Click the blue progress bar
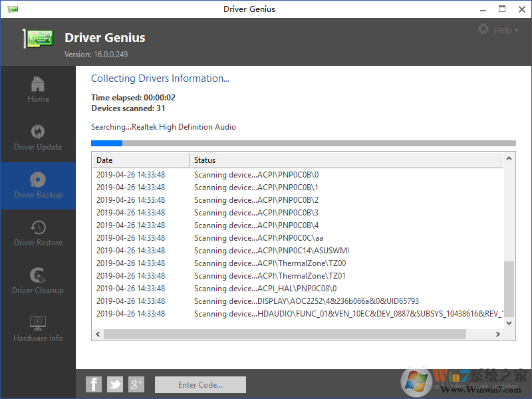Viewport: 532px width, 399px height. point(106,143)
